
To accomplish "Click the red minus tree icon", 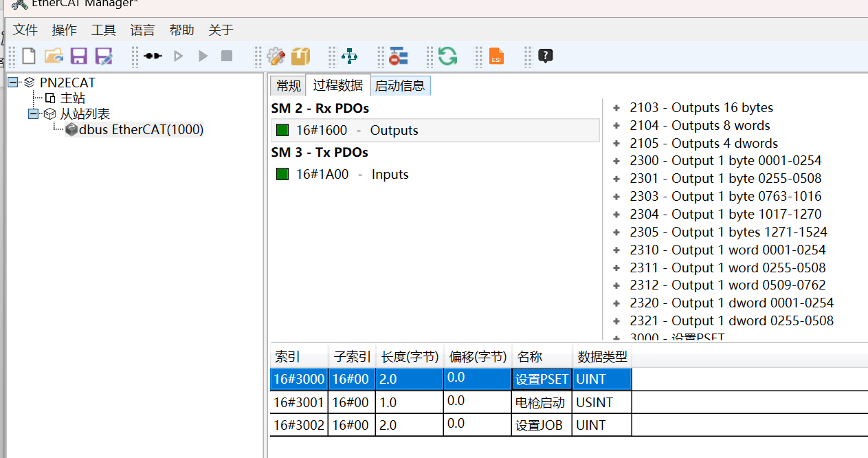I will click(399, 56).
